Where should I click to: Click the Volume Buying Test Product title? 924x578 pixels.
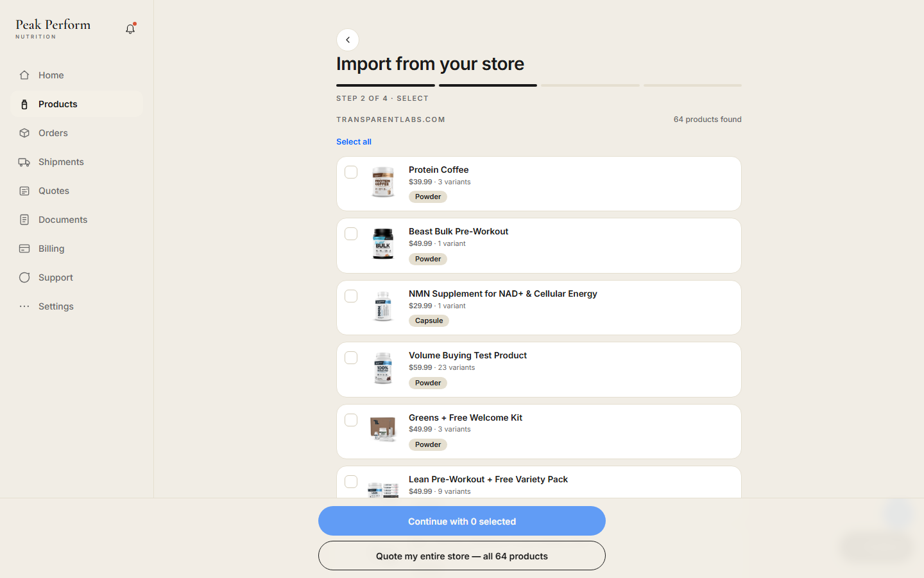[468, 355]
